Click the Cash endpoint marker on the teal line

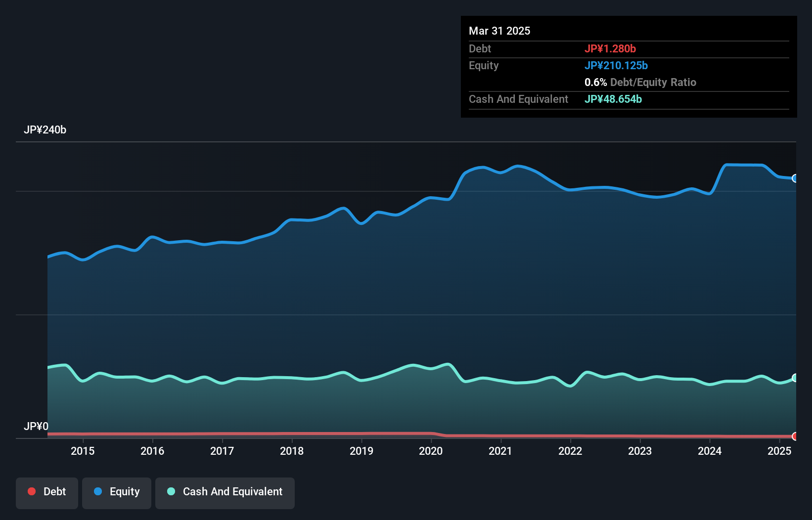(x=795, y=378)
